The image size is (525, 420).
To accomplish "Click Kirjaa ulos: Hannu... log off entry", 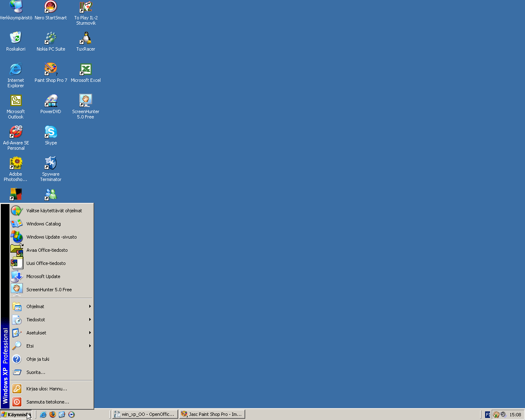I will [52, 389].
